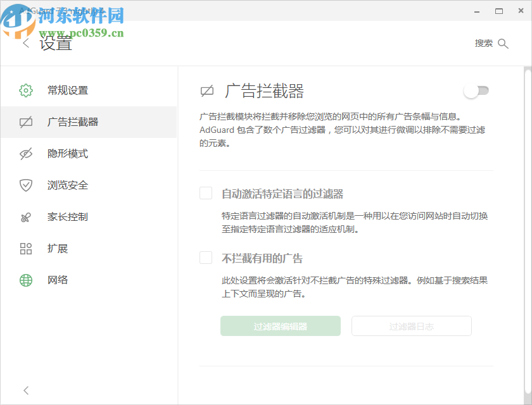View logs via 过滤器日志 button

pyautogui.click(x=411, y=326)
